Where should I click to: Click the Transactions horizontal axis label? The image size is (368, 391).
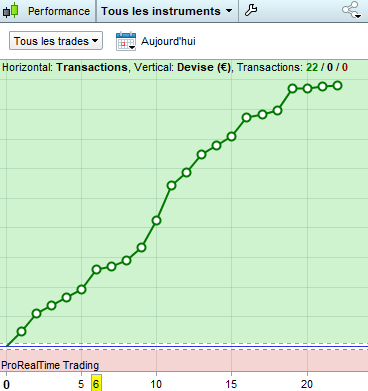92,67
